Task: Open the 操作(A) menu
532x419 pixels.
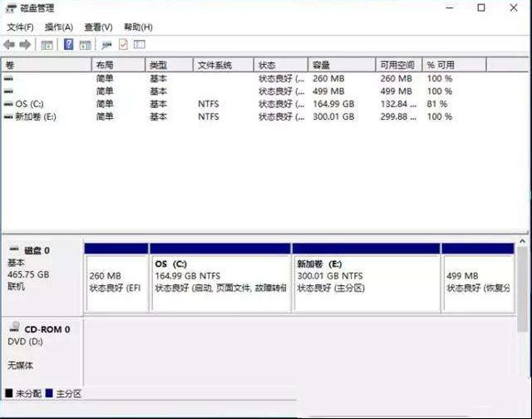Action: 59,27
